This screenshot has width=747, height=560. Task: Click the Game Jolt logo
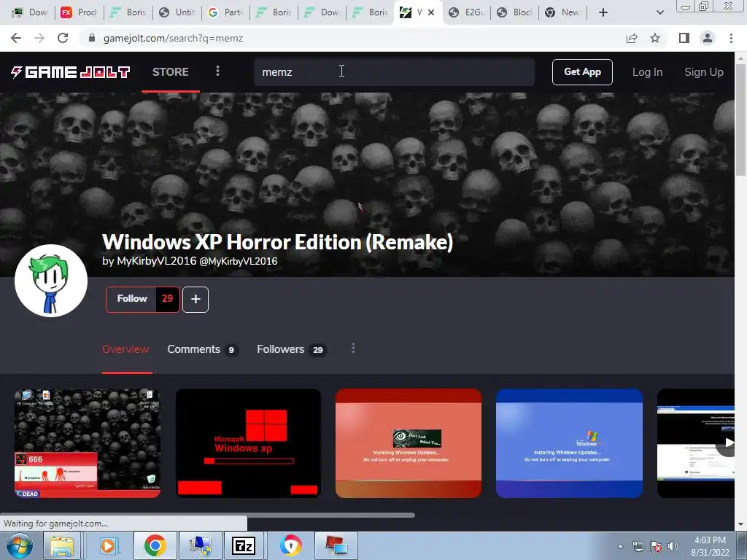tap(71, 72)
